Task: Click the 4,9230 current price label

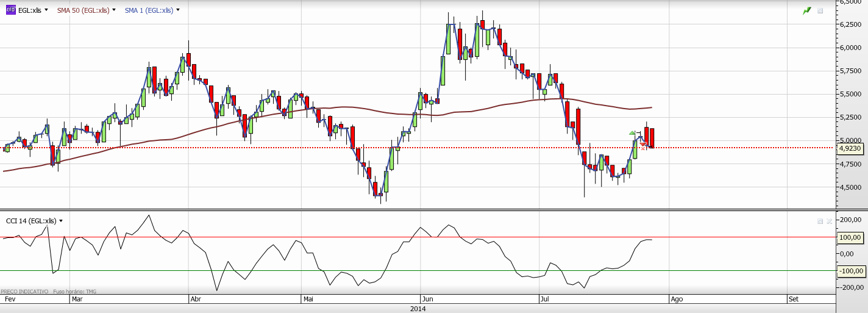Action: pyautogui.click(x=850, y=148)
